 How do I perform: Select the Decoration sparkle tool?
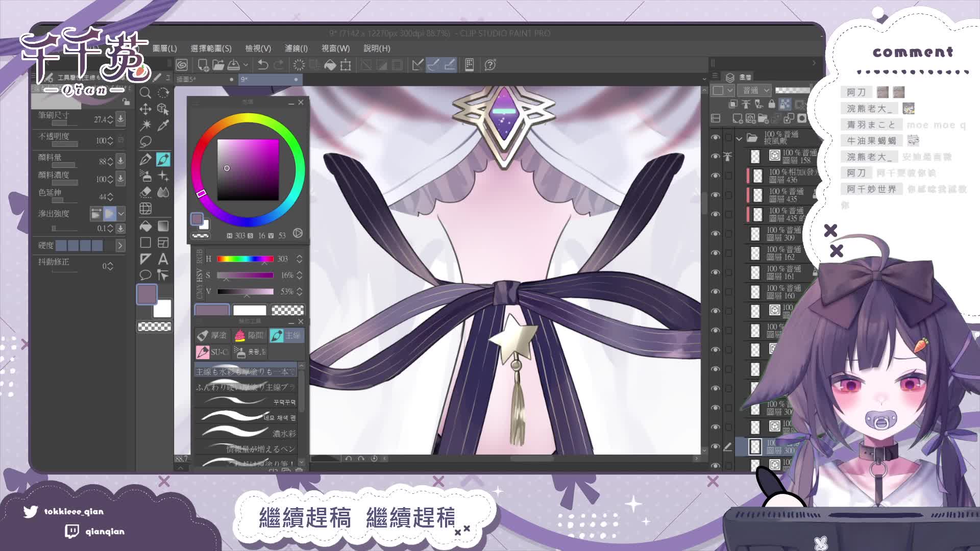click(x=163, y=176)
